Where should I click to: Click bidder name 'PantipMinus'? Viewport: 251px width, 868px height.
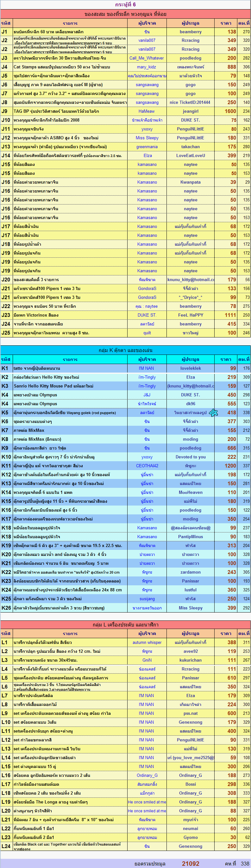click(x=190, y=537)
